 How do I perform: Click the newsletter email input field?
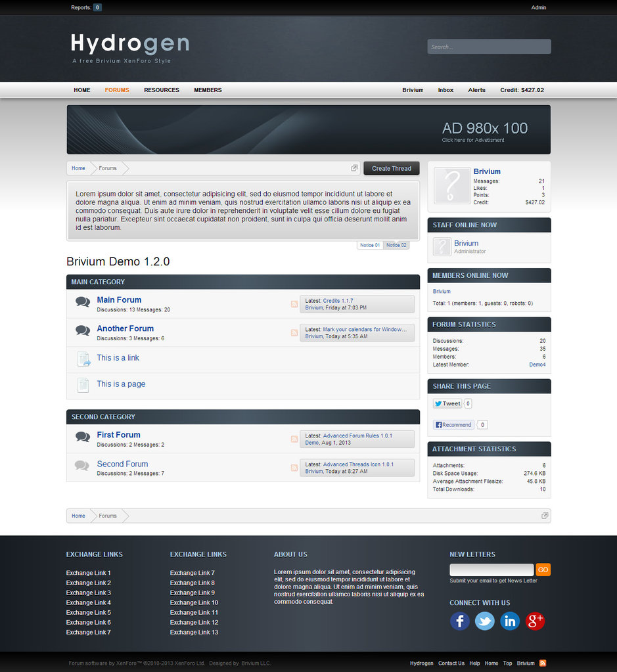[491, 570]
